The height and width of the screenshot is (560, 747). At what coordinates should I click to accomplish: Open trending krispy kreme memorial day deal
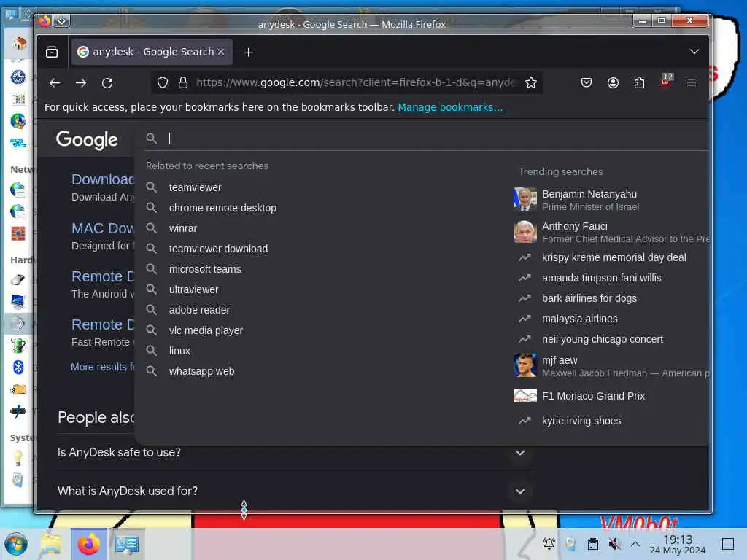(x=614, y=257)
